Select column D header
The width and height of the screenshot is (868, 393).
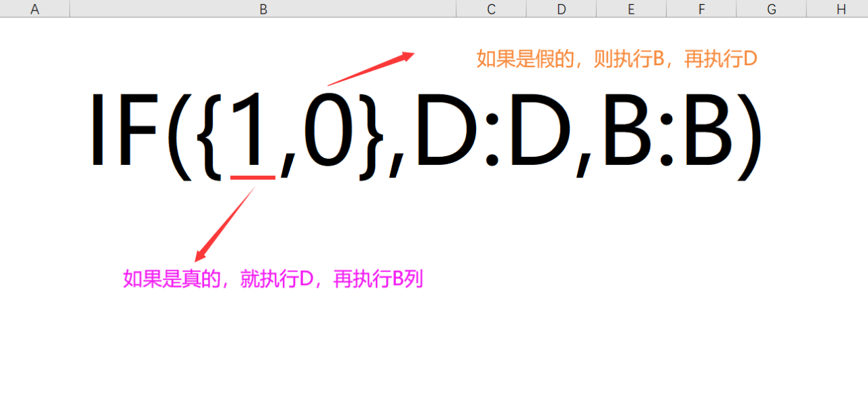[x=561, y=9]
